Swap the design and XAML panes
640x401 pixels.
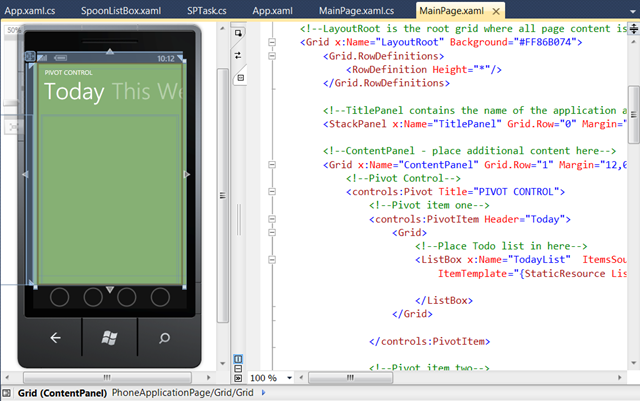238,55
